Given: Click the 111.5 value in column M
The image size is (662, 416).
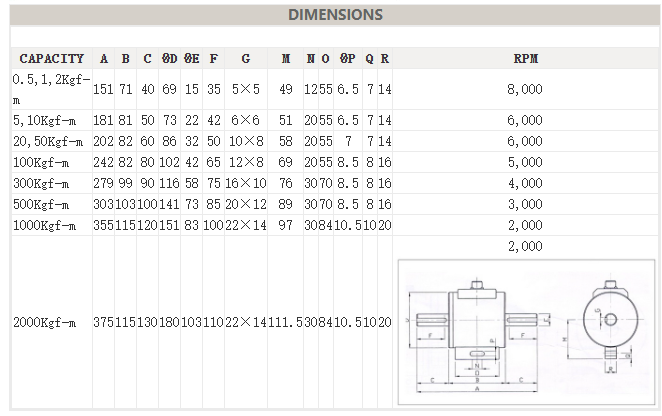Looking at the screenshot, I should [286, 323].
